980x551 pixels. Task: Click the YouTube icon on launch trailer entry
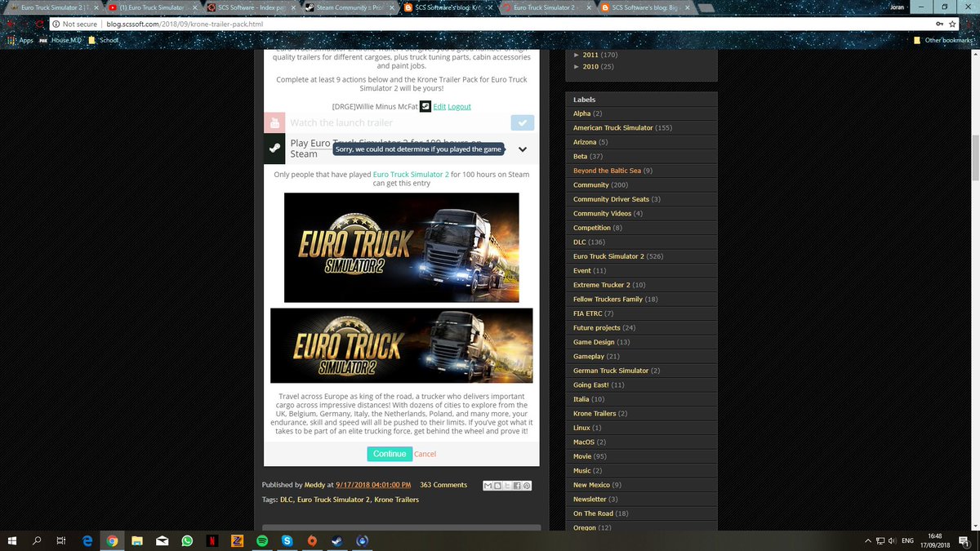274,122
